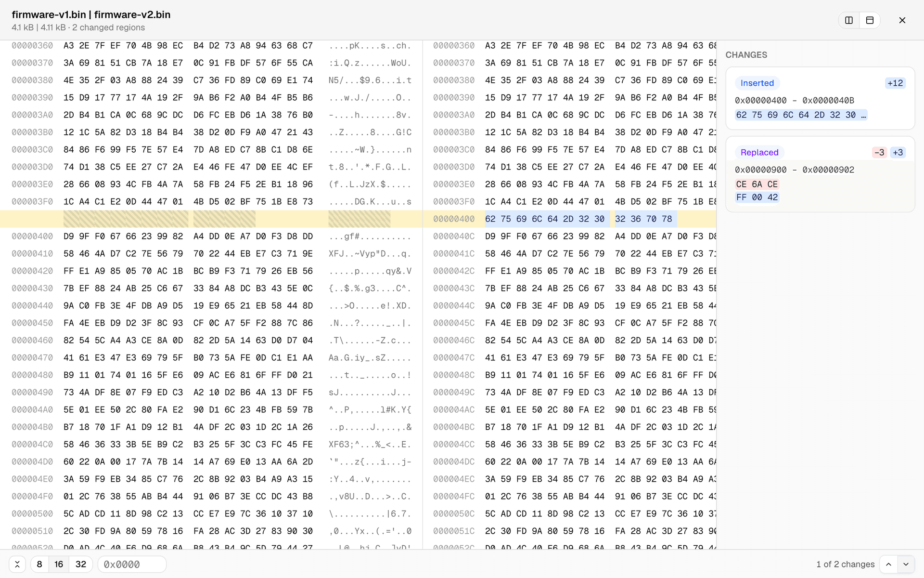Click removed bytes CE 6A CE
The width and height of the screenshot is (924, 578).
[757, 184]
